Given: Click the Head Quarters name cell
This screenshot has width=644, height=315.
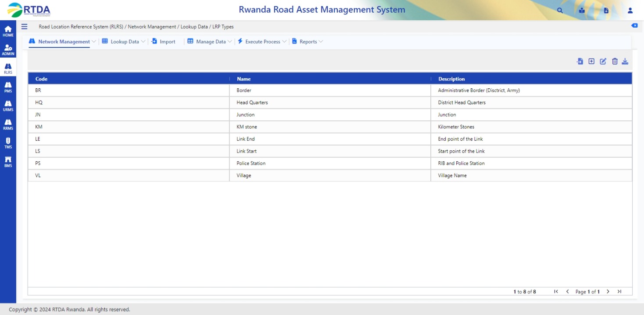Looking at the screenshot, I should tap(330, 102).
